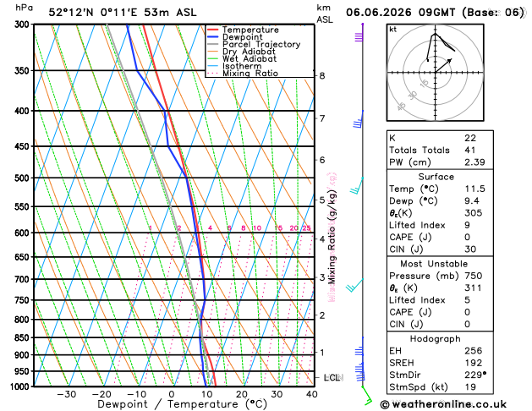Image resolution: width=532 pixels, height=411 pixels.
Task: Click the 850 hPa pressure axis label
Action: [24, 337]
